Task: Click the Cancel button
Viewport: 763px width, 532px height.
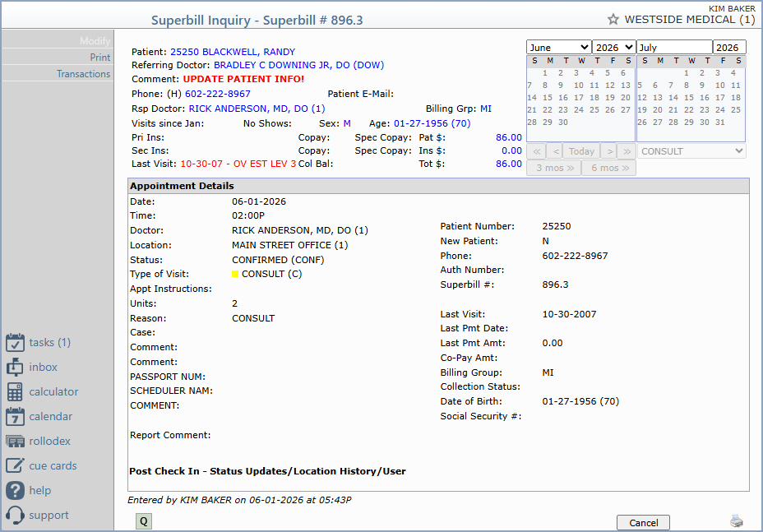Action: [643, 523]
